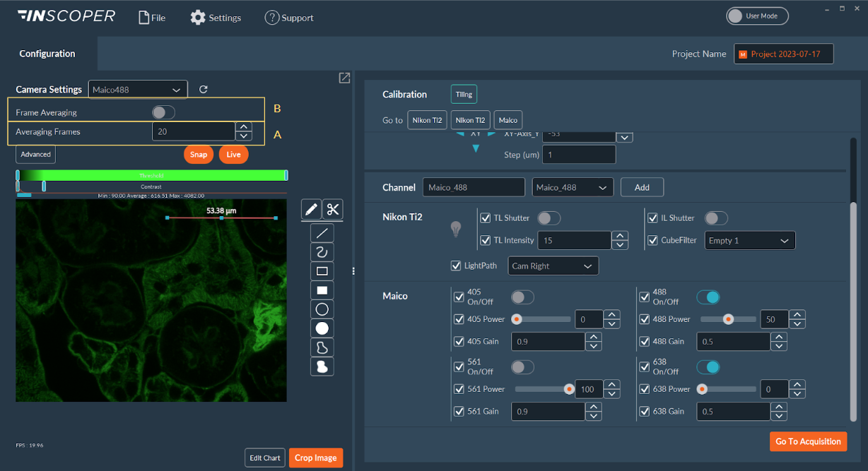Click the 488 Power slider handle
The height and width of the screenshot is (471, 868).
click(x=728, y=319)
